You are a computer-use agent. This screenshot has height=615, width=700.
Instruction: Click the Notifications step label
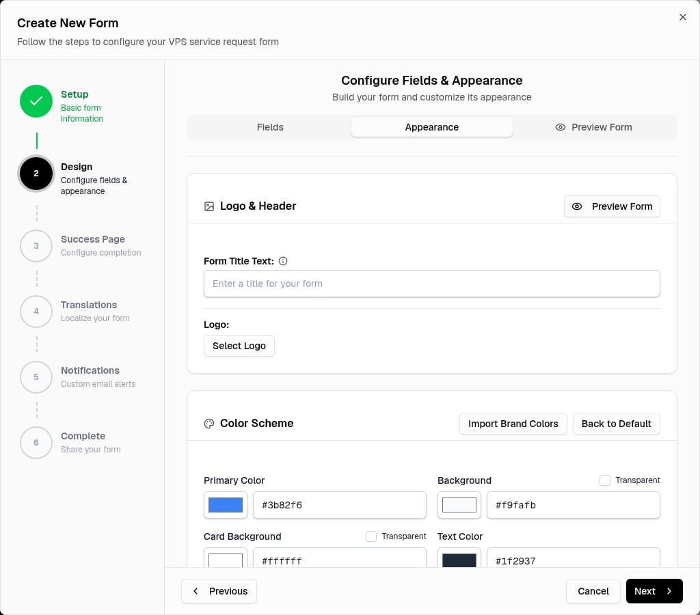coord(90,370)
